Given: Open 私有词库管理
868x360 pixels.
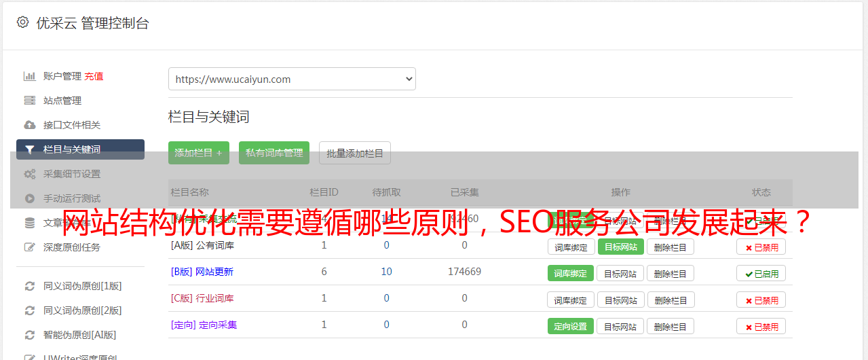Looking at the screenshot, I should coord(274,153).
